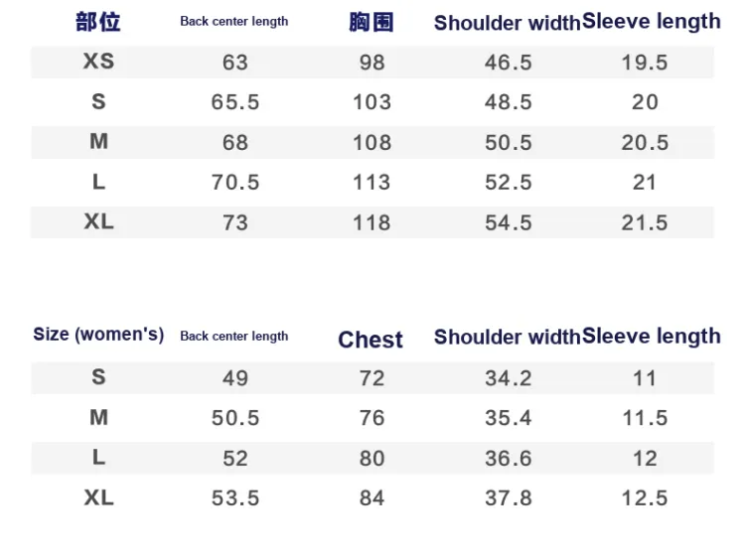Click the Back center length header in top table
Screen dimensions: 745x560
coord(234,22)
